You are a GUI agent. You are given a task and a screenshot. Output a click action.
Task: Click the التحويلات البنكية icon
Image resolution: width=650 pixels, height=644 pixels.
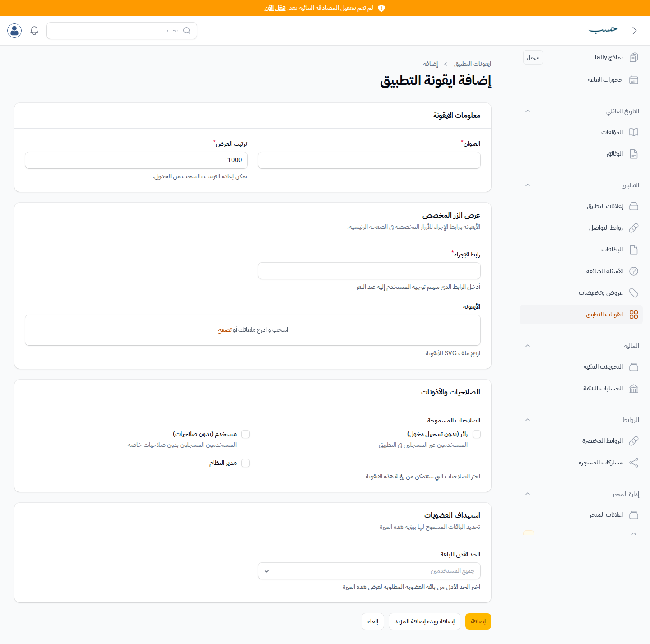[634, 367]
